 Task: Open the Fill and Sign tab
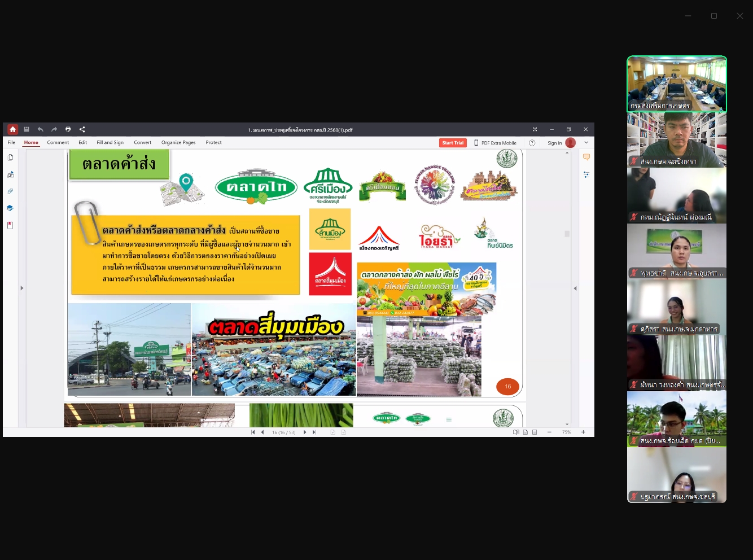point(110,143)
